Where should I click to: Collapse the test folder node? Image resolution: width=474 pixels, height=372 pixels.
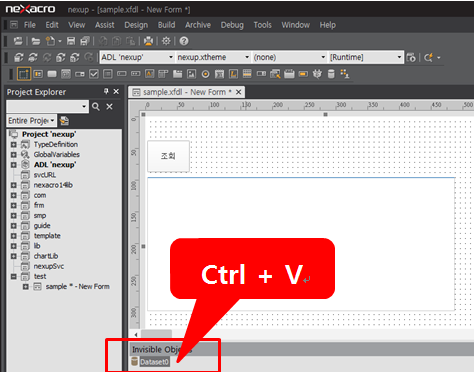(x=14, y=276)
